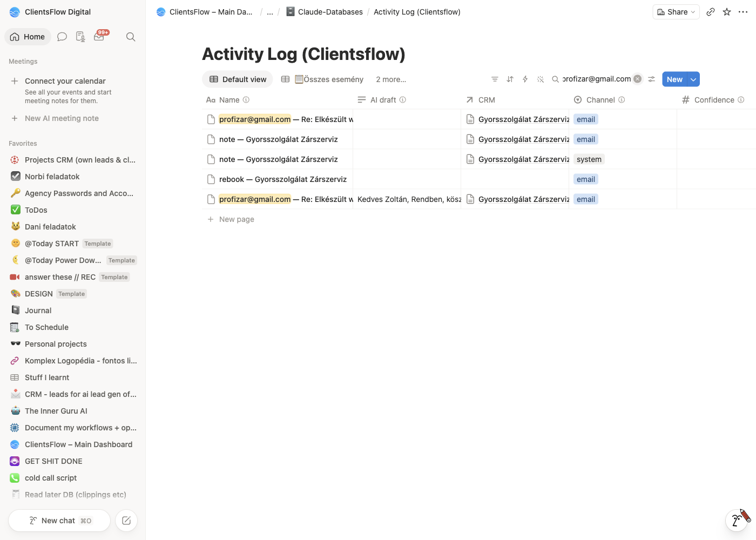Open the @Today START template page

pos(73,244)
